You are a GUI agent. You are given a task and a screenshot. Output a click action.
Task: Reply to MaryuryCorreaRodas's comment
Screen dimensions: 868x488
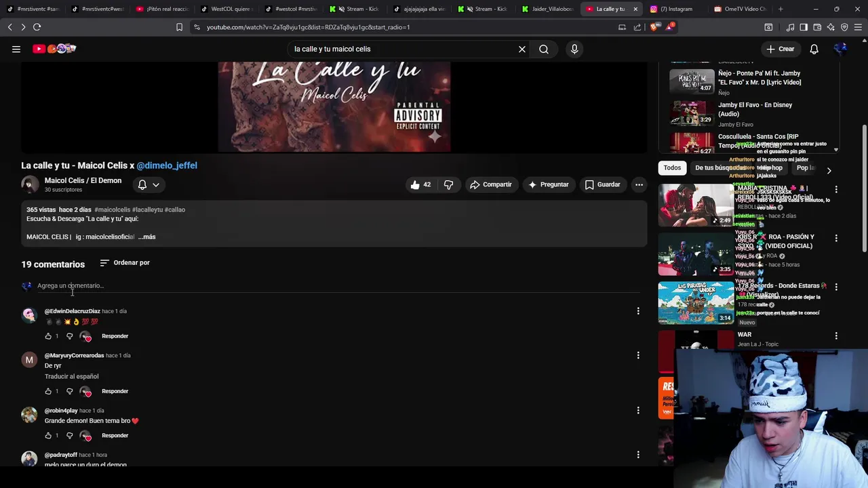(115, 391)
